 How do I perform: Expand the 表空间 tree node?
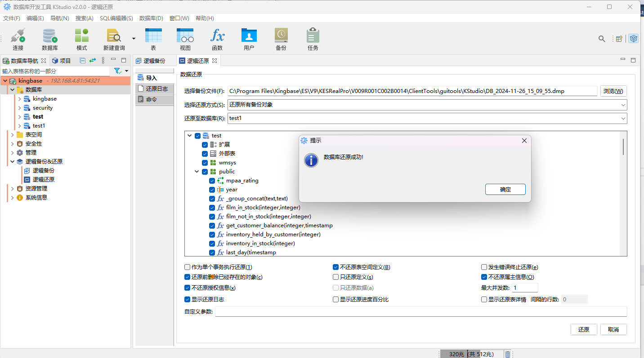coord(13,135)
